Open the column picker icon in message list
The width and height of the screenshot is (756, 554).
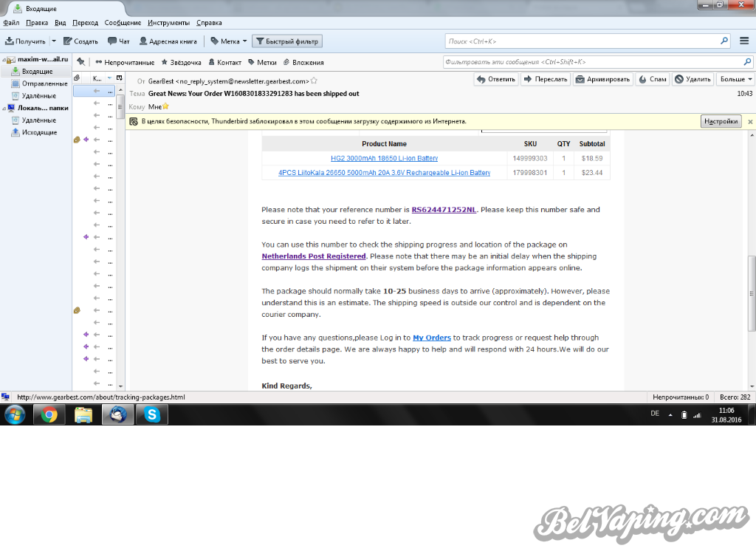(x=119, y=78)
